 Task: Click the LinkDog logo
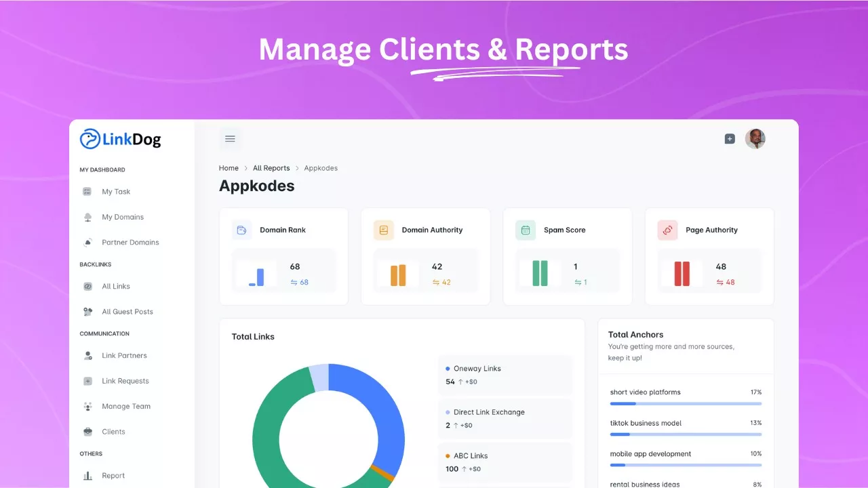tap(121, 140)
